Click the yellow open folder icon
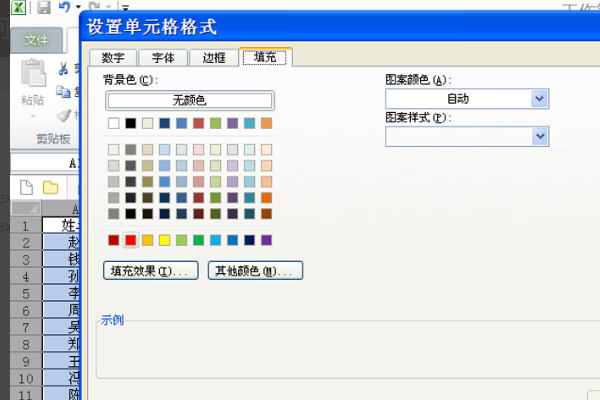The height and width of the screenshot is (400, 600). coord(50,187)
